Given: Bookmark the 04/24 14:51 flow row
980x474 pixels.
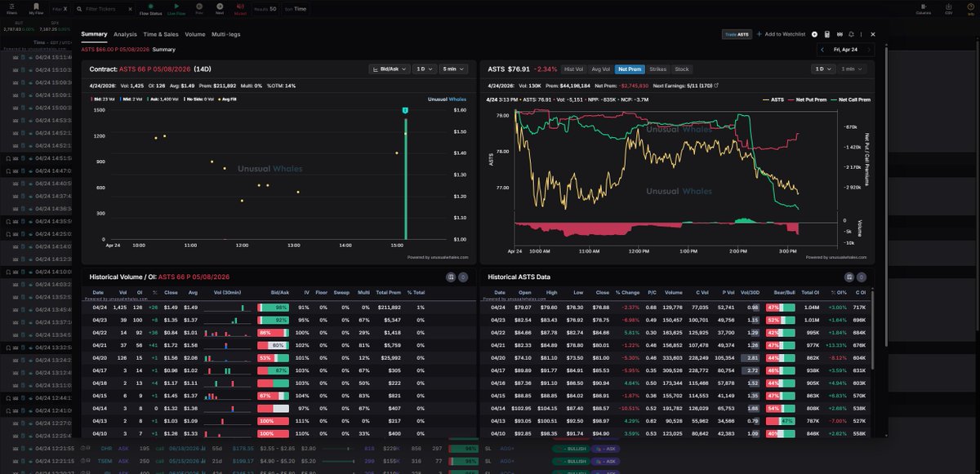Looking at the screenshot, I should [x=7, y=158].
